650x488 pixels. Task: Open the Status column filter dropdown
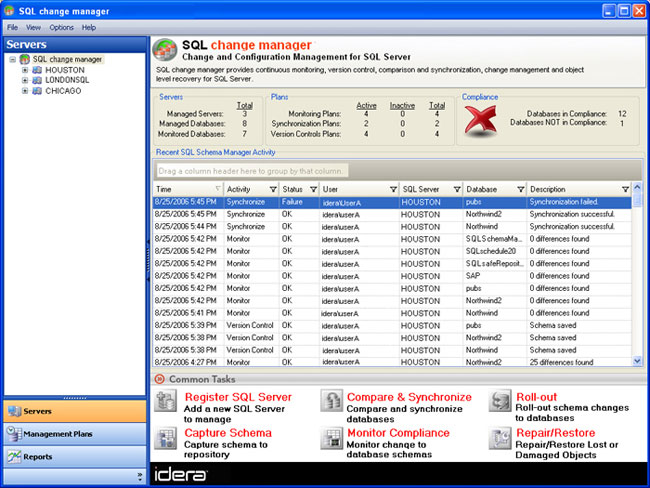point(313,189)
